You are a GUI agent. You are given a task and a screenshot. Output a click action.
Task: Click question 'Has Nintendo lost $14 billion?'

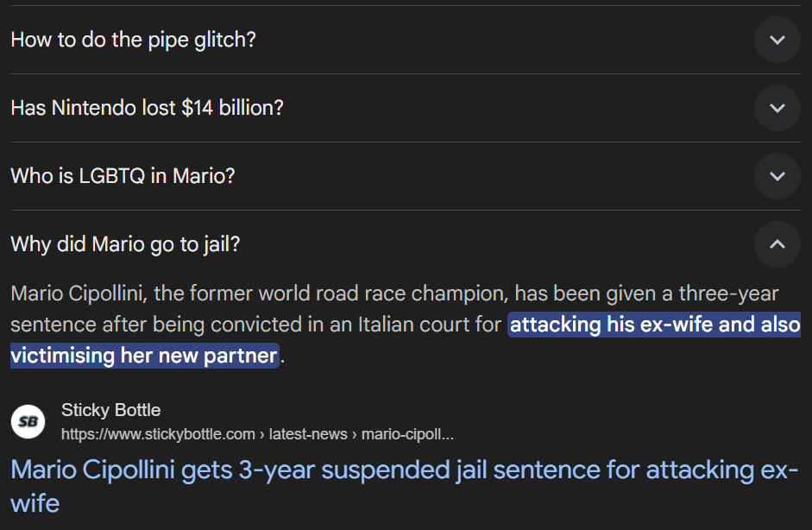tap(147, 108)
